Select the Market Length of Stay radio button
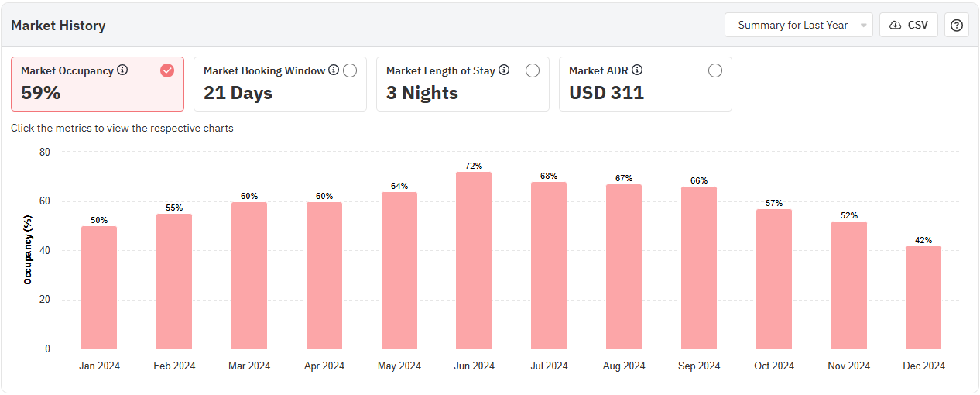This screenshot has width=980, height=395. click(533, 70)
